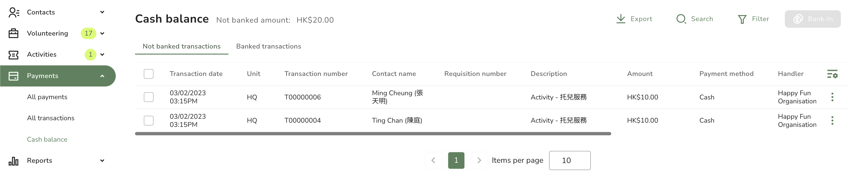Open the three-dot menu for T00000004

tap(832, 120)
